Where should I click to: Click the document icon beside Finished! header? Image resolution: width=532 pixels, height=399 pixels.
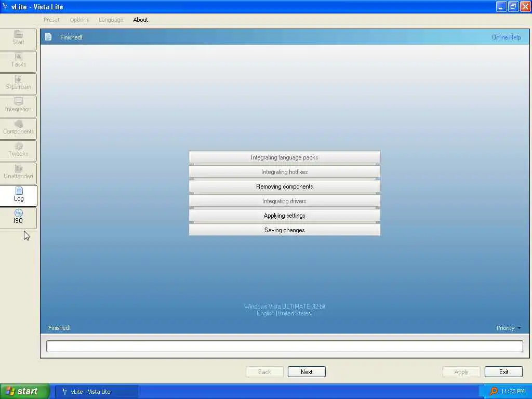pyautogui.click(x=48, y=37)
